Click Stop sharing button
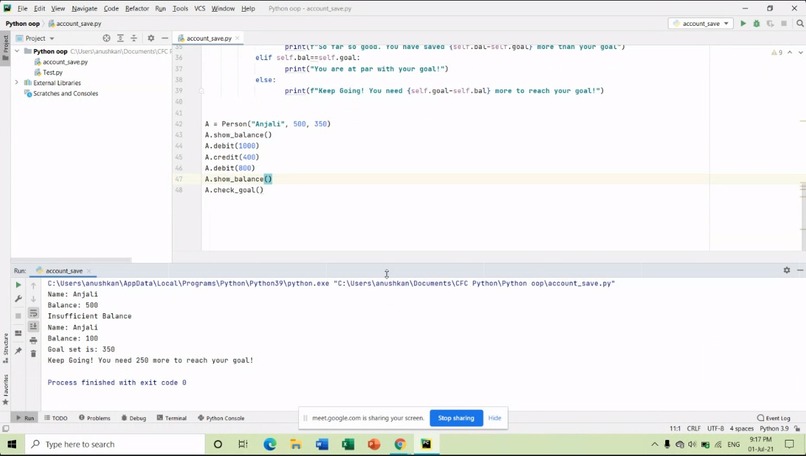 pos(456,418)
